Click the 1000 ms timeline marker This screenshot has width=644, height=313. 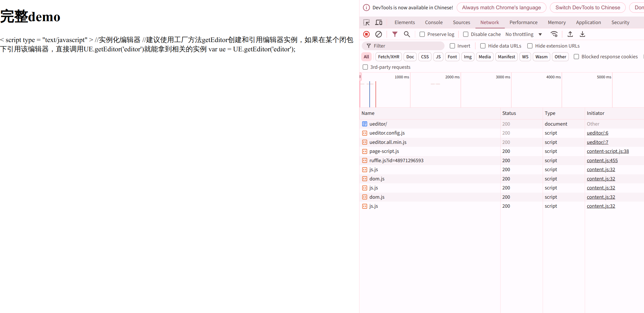[402, 77]
